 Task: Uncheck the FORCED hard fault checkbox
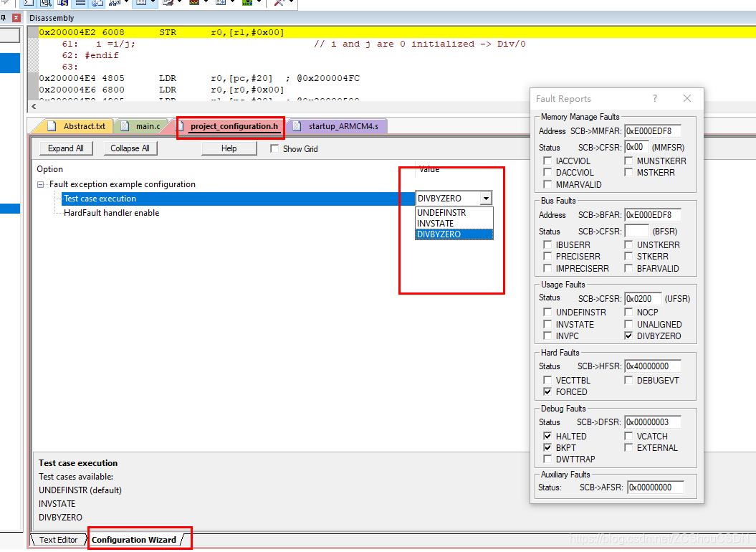click(547, 392)
